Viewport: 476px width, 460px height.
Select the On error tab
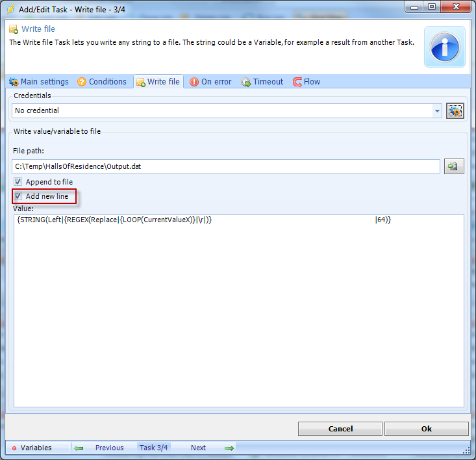[x=210, y=82]
